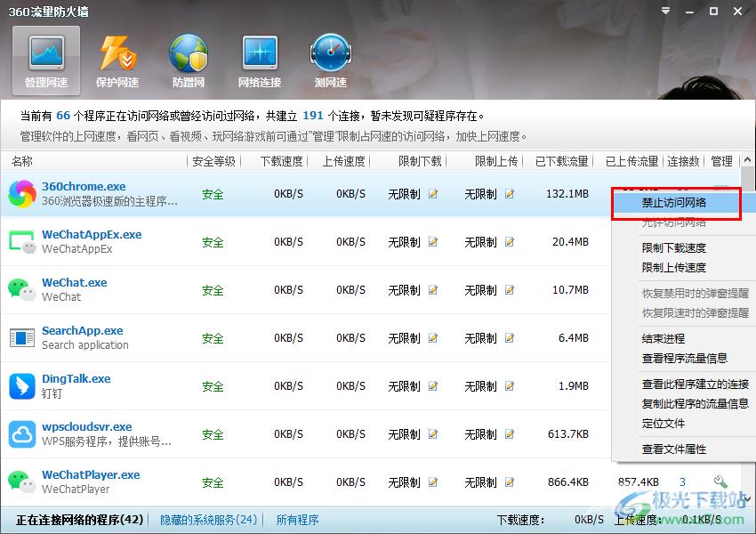Sort by the 连接数 column header
Image resolution: width=756 pixels, height=534 pixels.
pos(683,161)
